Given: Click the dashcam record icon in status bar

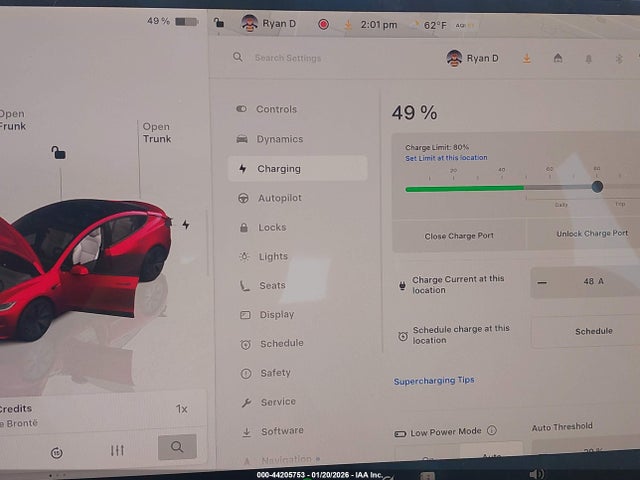Looking at the screenshot, I should click(x=323, y=24).
